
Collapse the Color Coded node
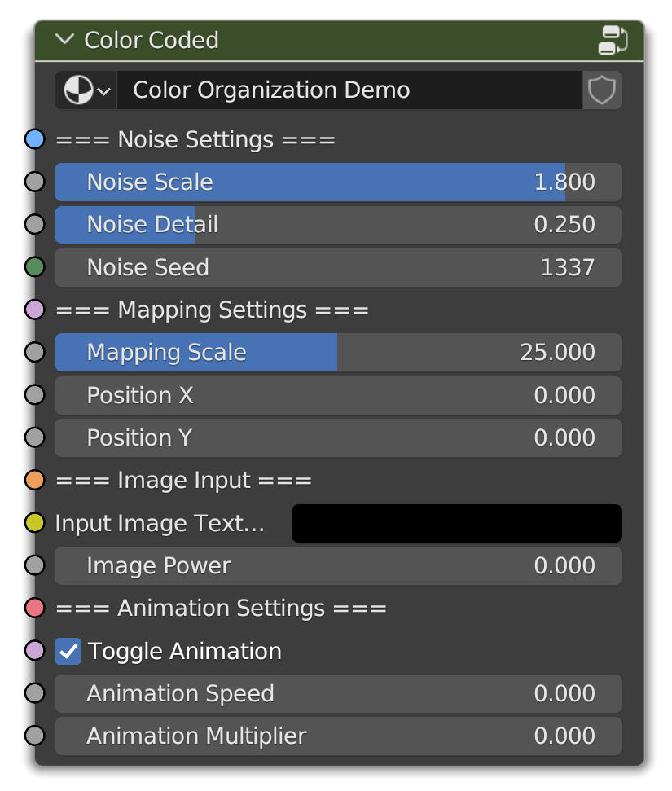pos(64,40)
